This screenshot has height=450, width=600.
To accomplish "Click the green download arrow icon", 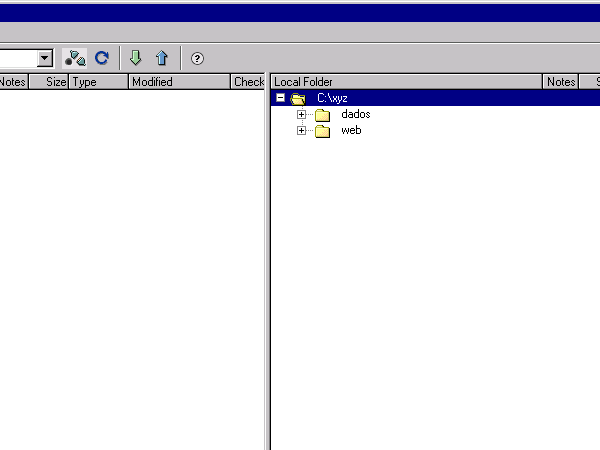I will [136, 58].
